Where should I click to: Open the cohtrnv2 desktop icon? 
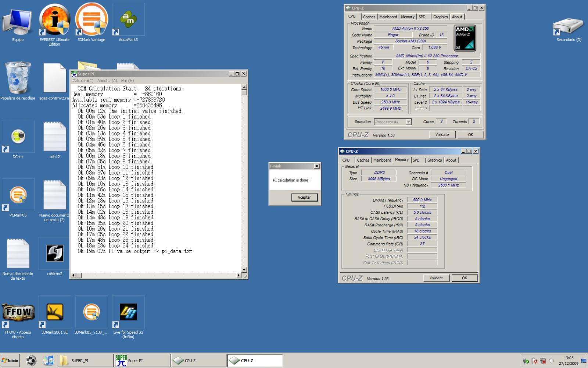54,257
